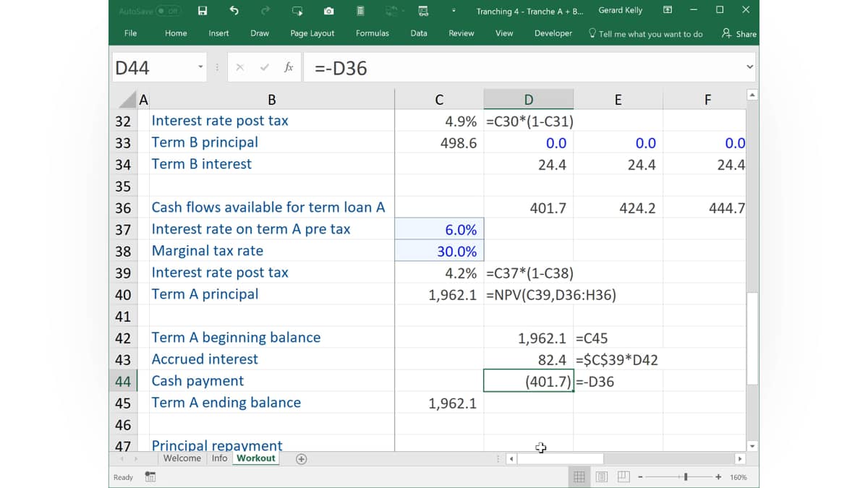
Task: Switch to the Home ribbon tab
Action: pos(176,33)
